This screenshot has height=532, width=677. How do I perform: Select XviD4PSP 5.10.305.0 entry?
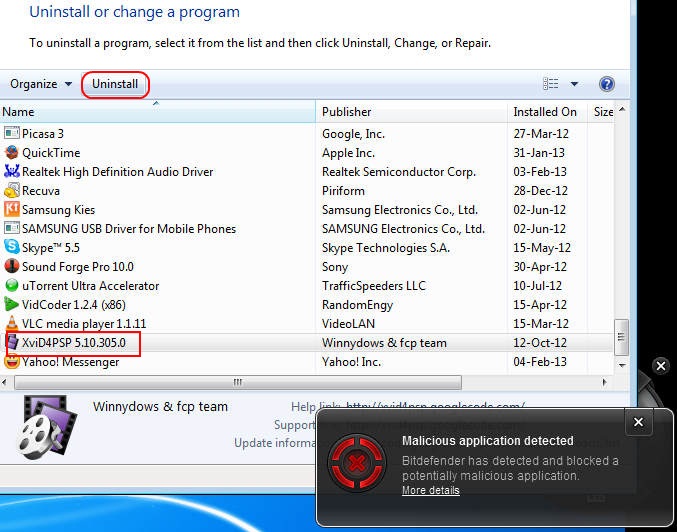[x=74, y=342]
